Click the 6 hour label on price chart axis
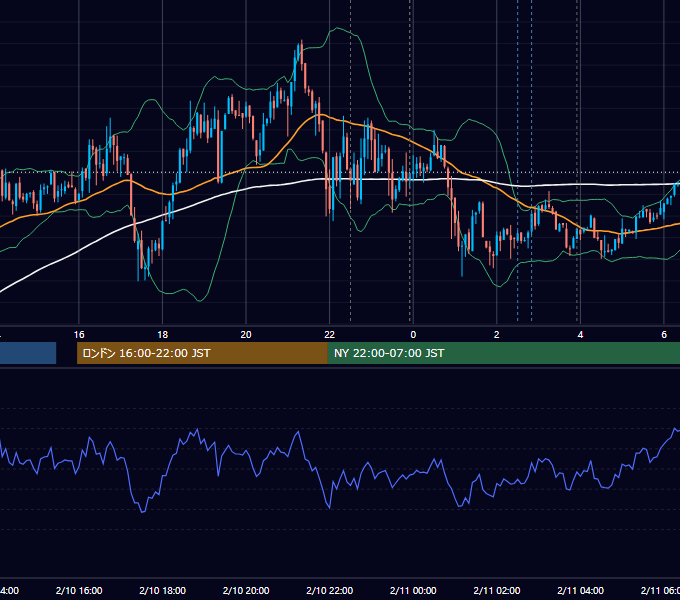Viewport: 680px width, 600px height. coord(664,335)
